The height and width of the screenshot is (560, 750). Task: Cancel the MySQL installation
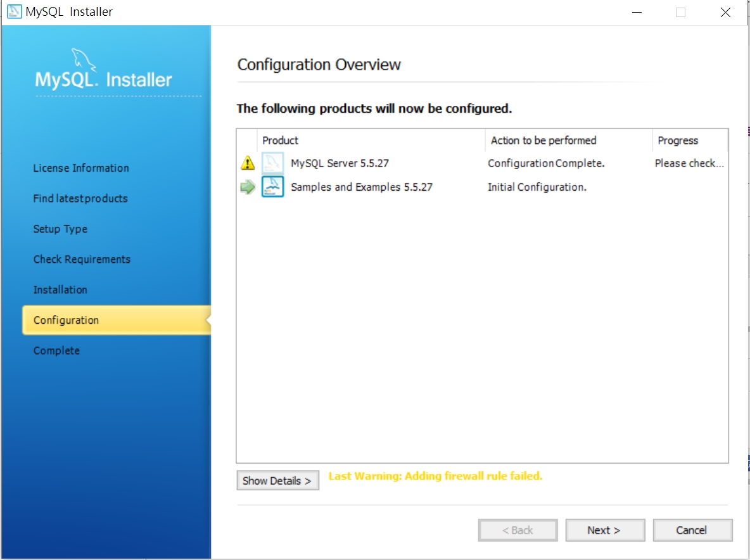692,530
